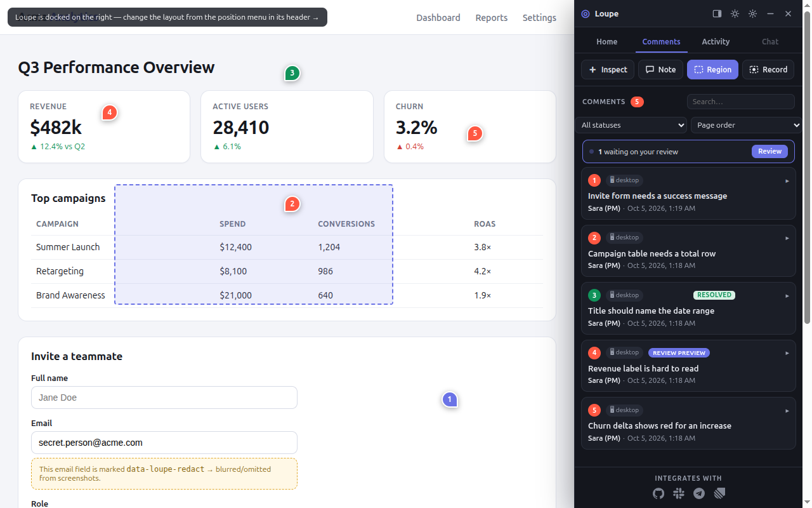Click the Email input field

[x=164, y=443]
